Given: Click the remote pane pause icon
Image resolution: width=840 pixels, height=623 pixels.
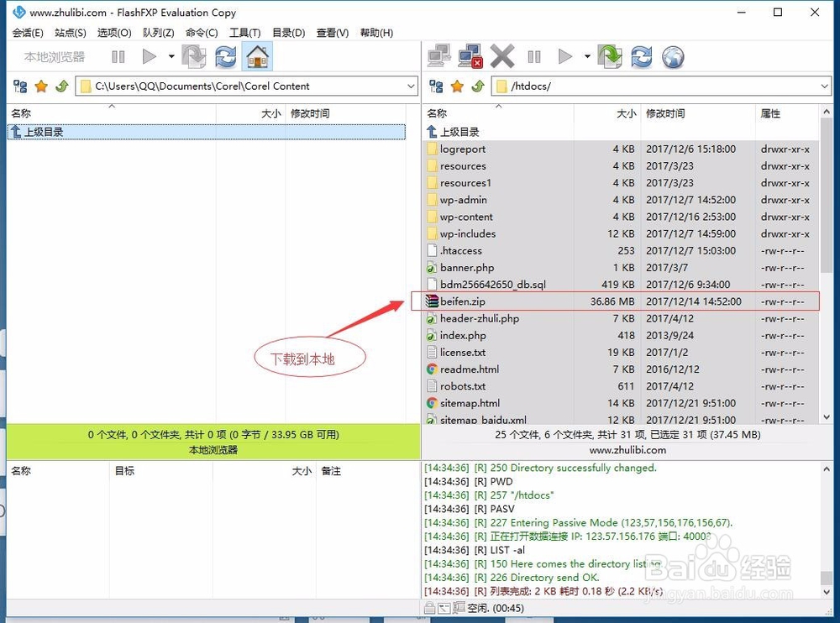Looking at the screenshot, I should click(534, 56).
